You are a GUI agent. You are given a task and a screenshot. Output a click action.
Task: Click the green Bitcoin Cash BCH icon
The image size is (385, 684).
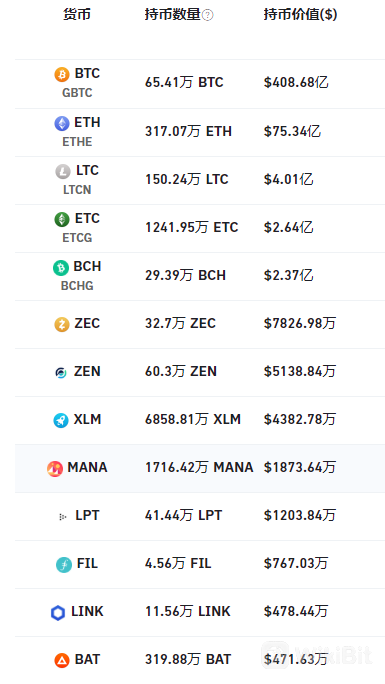coord(61,267)
